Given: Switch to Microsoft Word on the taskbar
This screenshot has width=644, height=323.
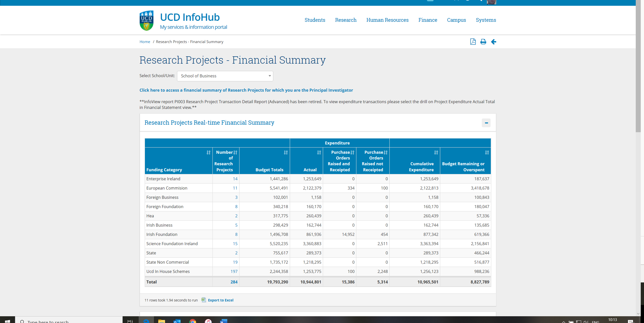Looking at the screenshot, I should tap(224, 321).
